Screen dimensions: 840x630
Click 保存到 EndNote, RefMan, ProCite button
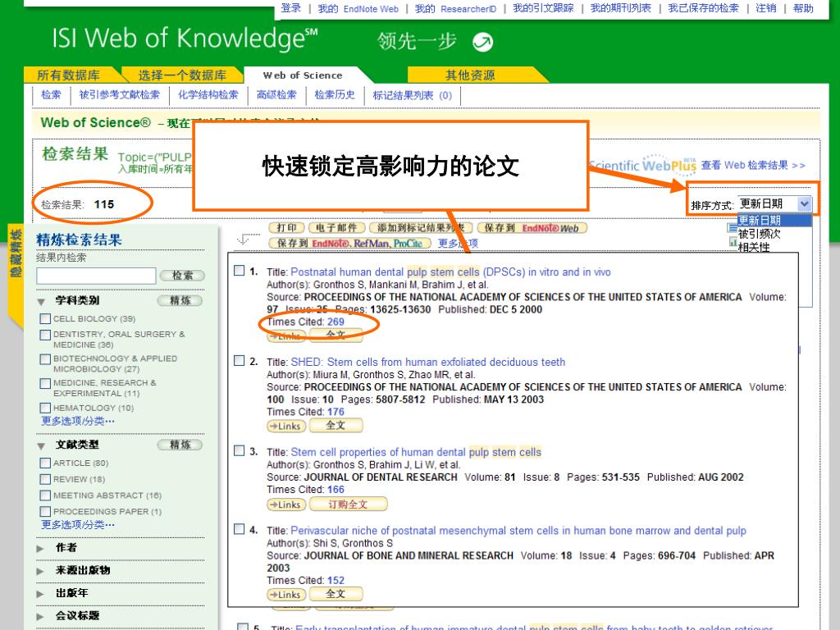tap(349, 243)
